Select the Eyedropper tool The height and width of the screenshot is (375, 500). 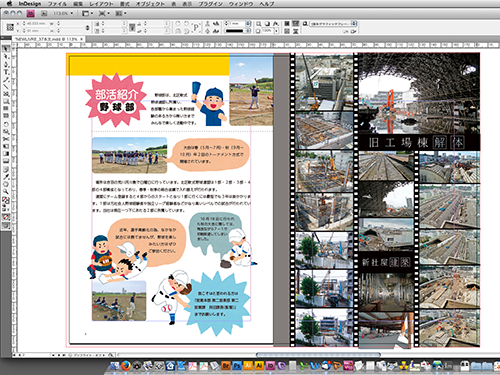point(6,176)
